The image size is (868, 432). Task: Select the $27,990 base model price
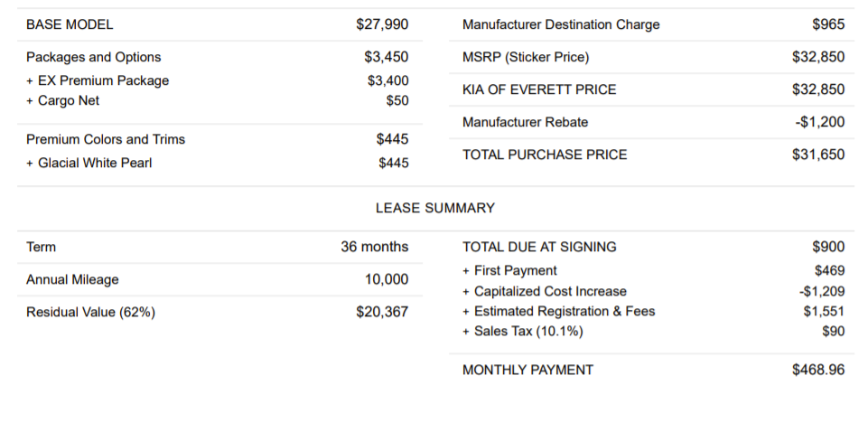[x=382, y=24]
